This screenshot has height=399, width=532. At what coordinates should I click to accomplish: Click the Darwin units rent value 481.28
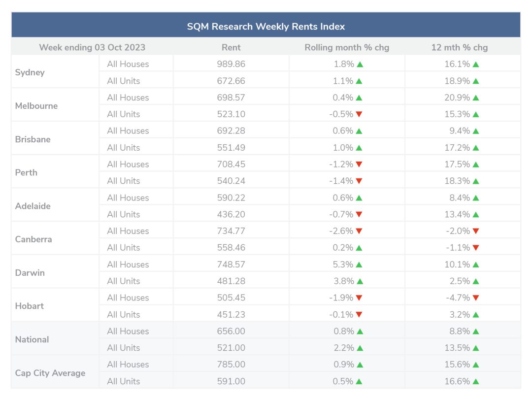tap(231, 281)
